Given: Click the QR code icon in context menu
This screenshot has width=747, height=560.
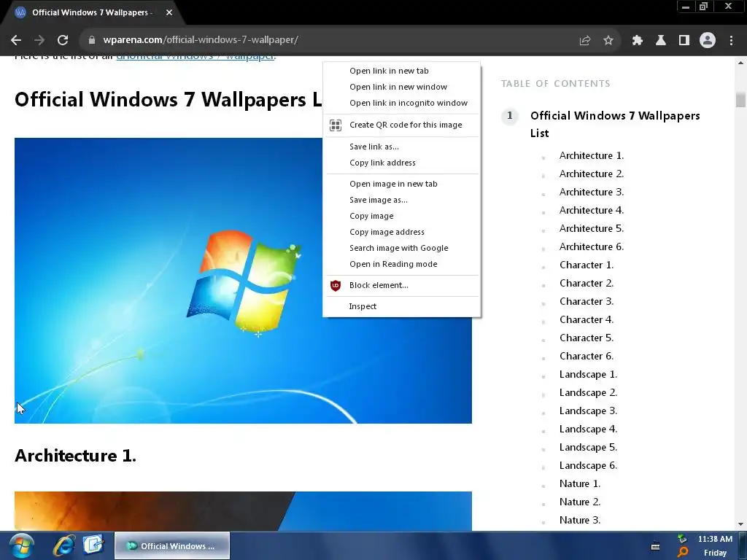Looking at the screenshot, I should [336, 125].
